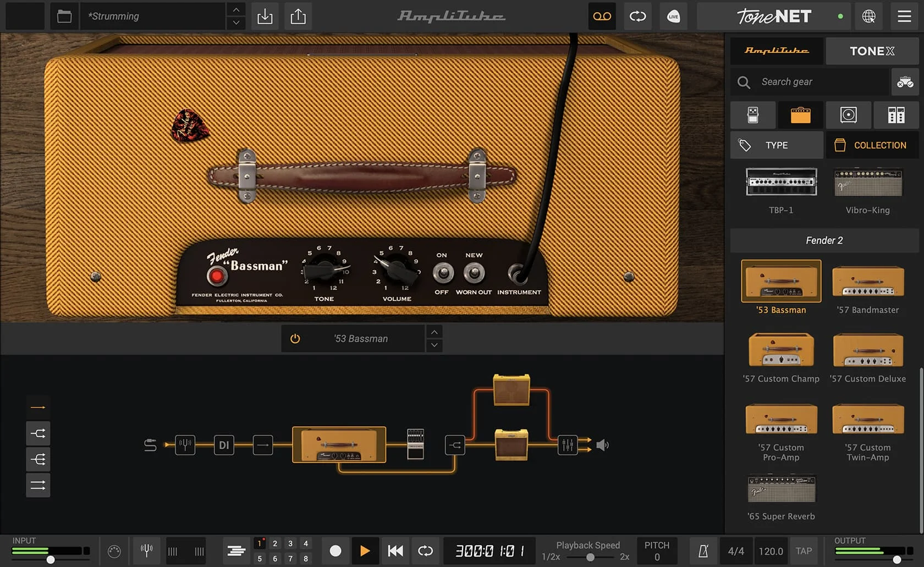Image resolution: width=924 pixels, height=567 pixels.
Task: Open the COLLECTION tab in the gear browser
Action: (872, 145)
